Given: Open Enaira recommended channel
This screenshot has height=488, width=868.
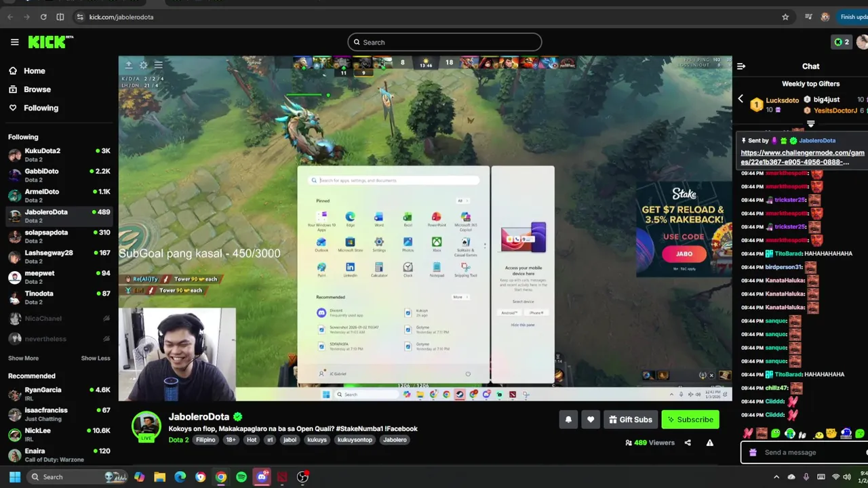Looking at the screenshot, I should coord(59,455).
